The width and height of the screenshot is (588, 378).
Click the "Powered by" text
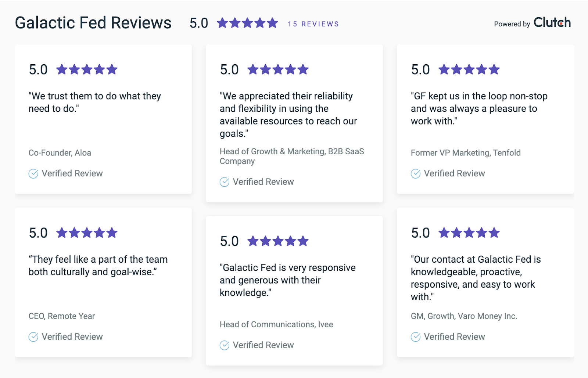[512, 24]
